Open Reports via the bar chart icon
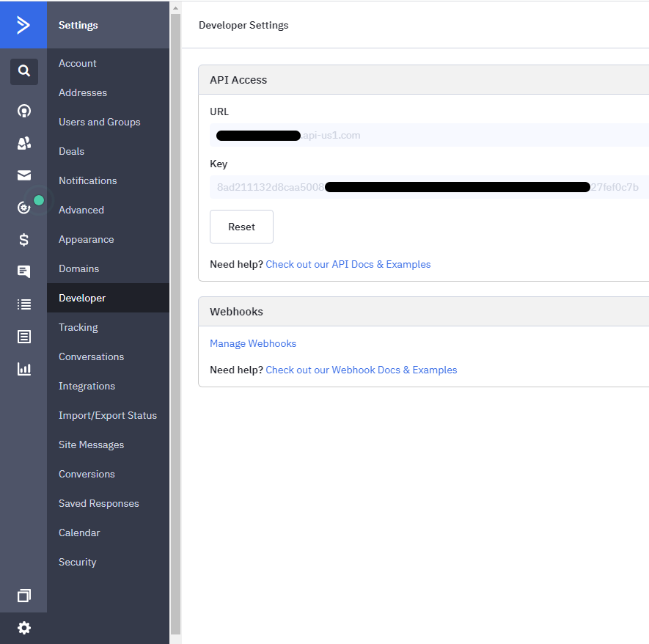 [24, 368]
